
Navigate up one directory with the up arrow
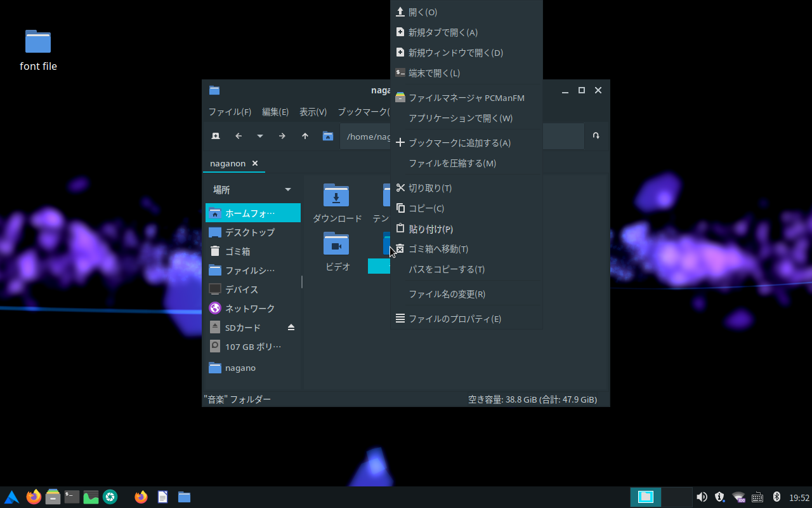click(x=304, y=136)
